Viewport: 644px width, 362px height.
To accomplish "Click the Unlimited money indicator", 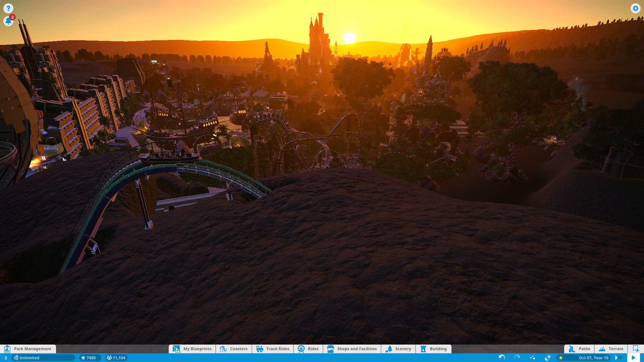I will (x=43, y=358).
